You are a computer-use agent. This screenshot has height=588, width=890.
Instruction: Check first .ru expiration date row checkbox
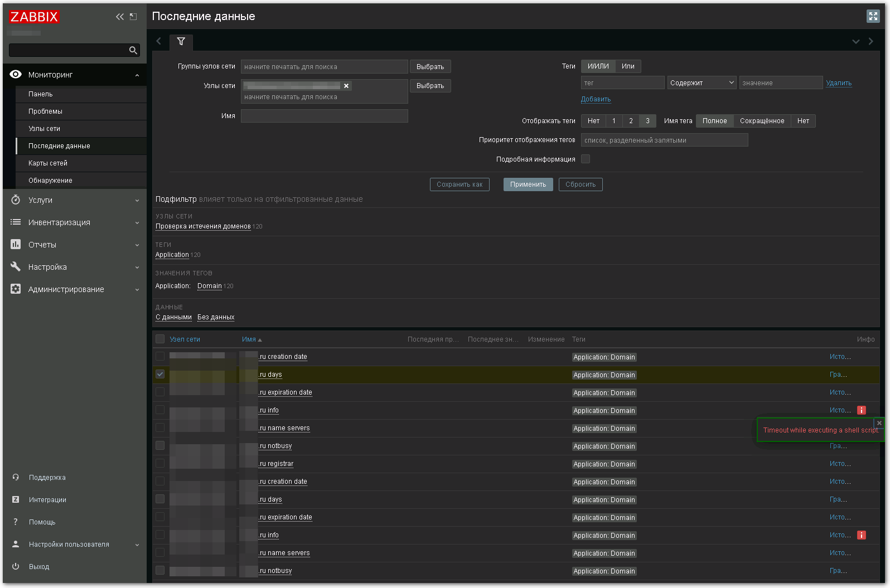(160, 392)
